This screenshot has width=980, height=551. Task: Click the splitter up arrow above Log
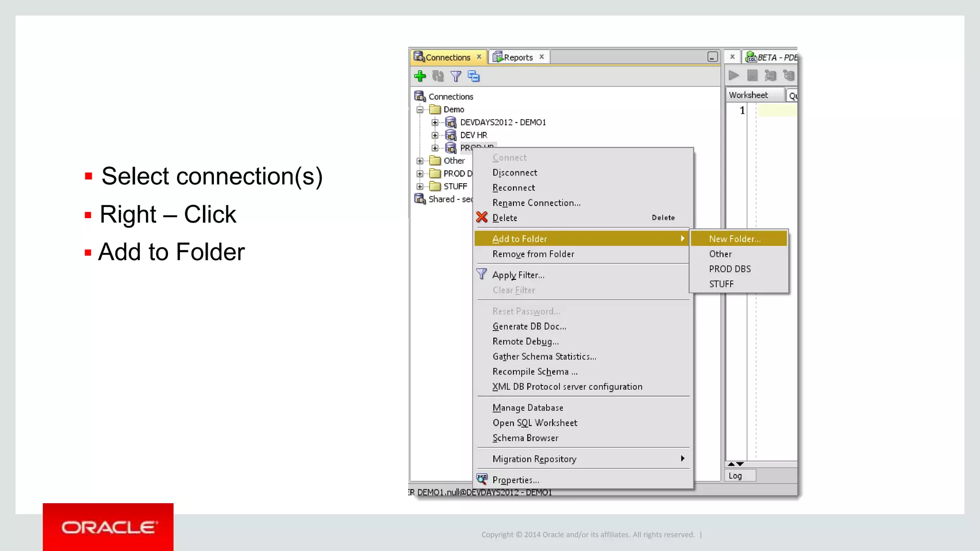(731, 464)
